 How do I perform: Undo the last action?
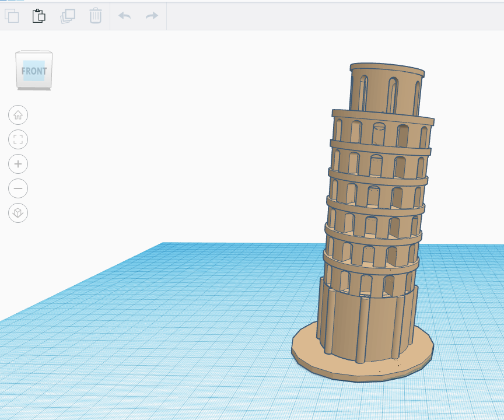pos(124,16)
